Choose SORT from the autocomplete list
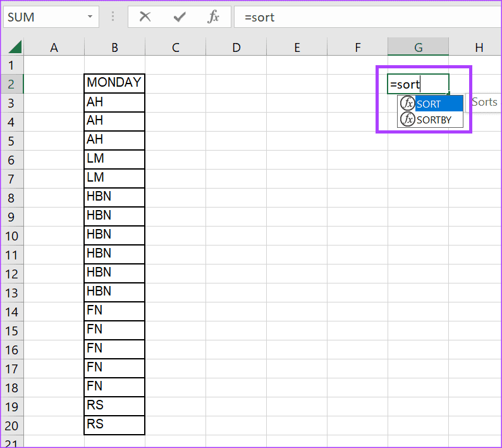 (429, 104)
